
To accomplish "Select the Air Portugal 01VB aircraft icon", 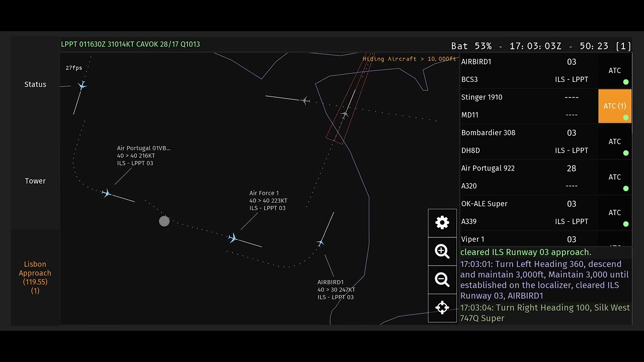I will (x=106, y=193).
